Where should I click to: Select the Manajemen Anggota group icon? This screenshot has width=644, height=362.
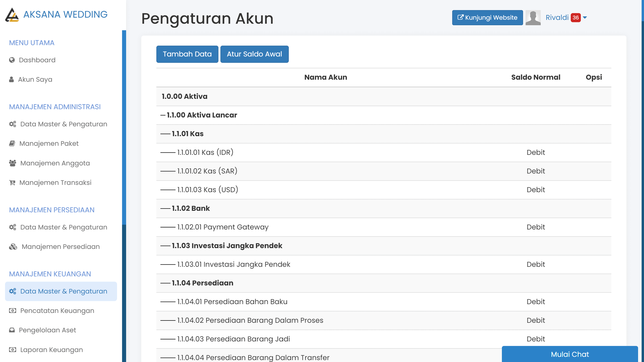12,163
